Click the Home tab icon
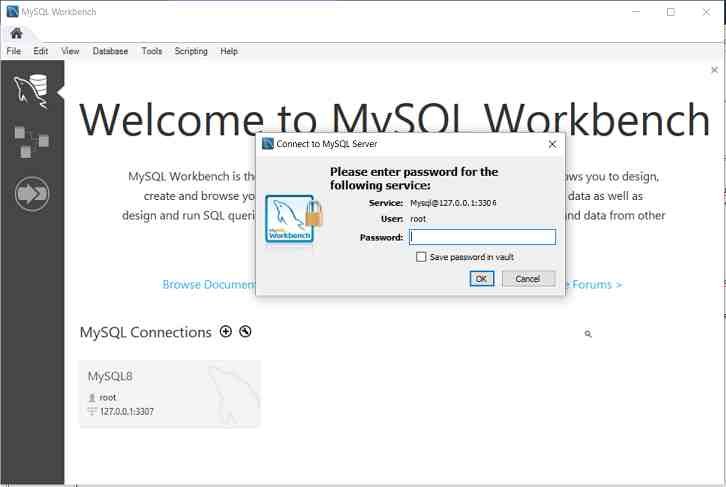This screenshot has height=487, width=726. point(16,33)
